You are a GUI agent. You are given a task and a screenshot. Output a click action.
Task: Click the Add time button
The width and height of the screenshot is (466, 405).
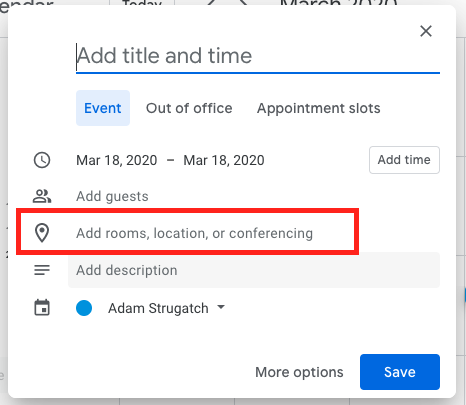404,160
